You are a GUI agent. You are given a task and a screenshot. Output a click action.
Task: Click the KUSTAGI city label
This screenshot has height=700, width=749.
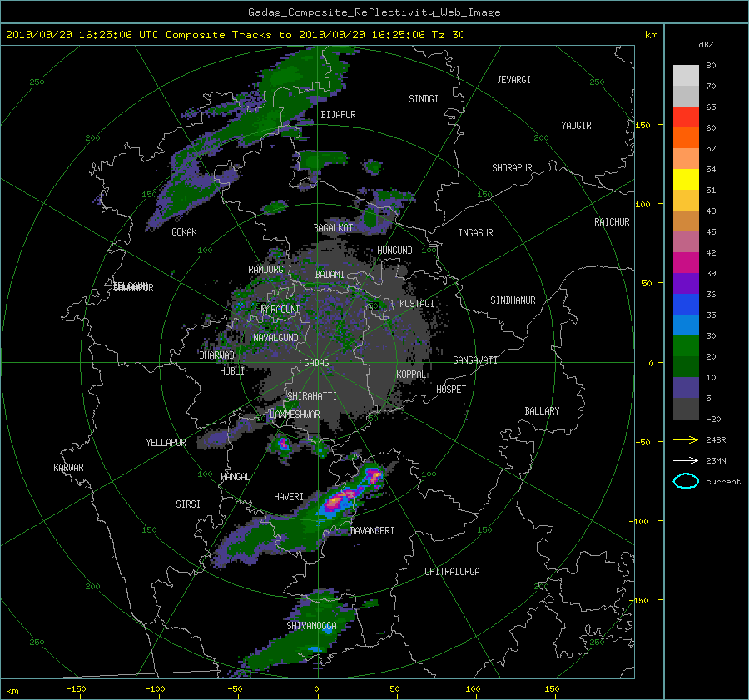[x=417, y=304]
